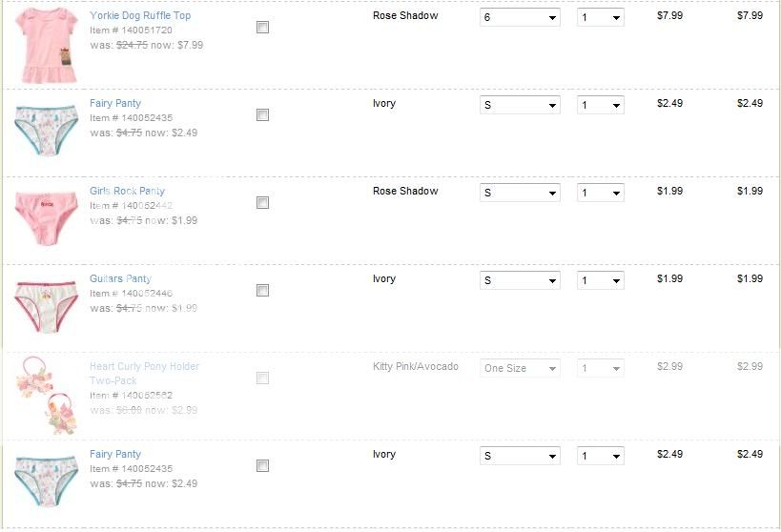Click the Yorkie Dog Ruffle Top product image
This screenshot has height=532, width=781.
point(46,44)
